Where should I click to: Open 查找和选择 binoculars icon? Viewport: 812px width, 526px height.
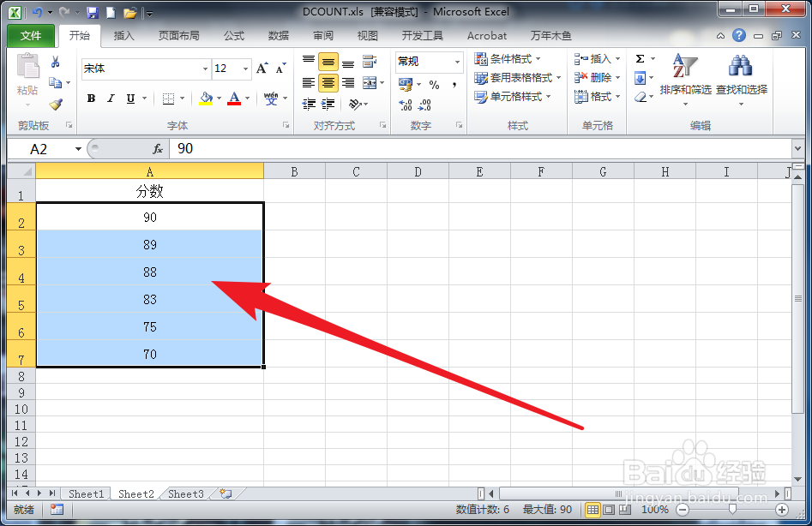click(x=741, y=78)
